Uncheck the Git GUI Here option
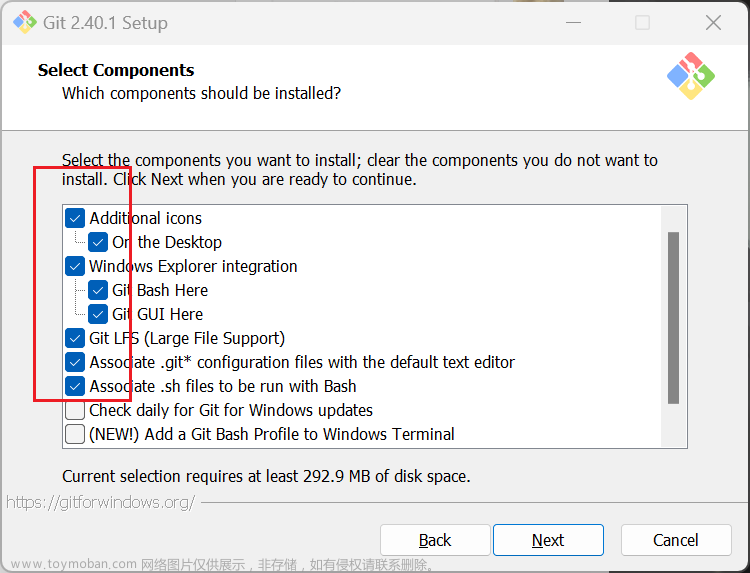The width and height of the screenshot is (750, 573). pyautogui.click(x=98, y=314)
